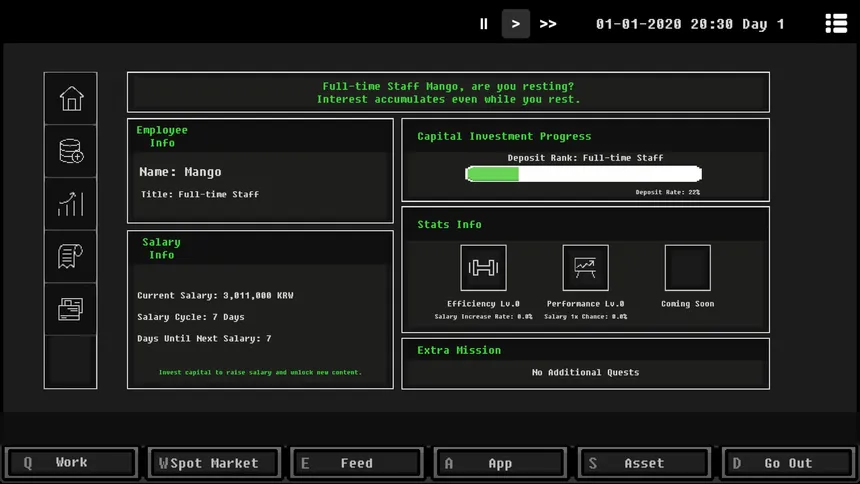Select the Efficiency dumbbell stat icon
Screen dimensions: 860x484
pos(483,268)
